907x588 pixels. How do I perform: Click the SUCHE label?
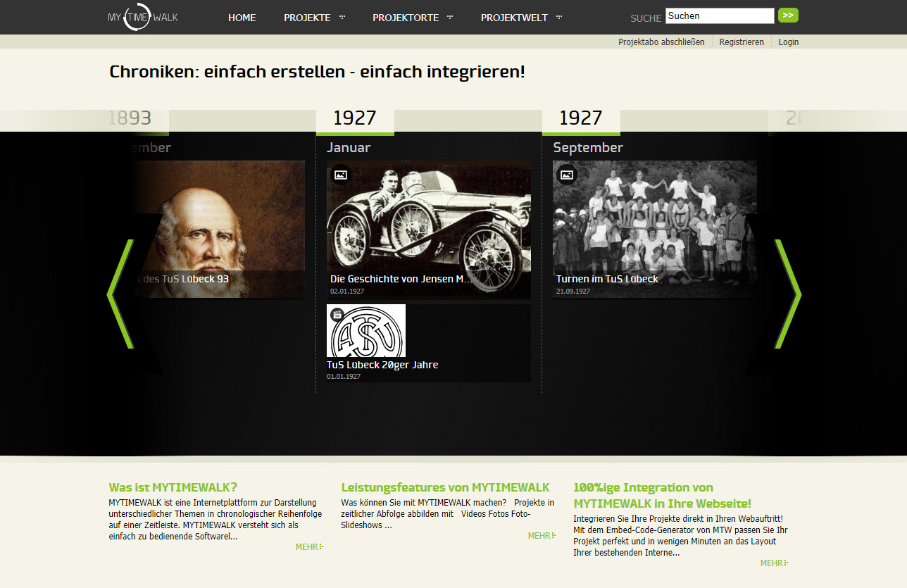tap(646, 18)
